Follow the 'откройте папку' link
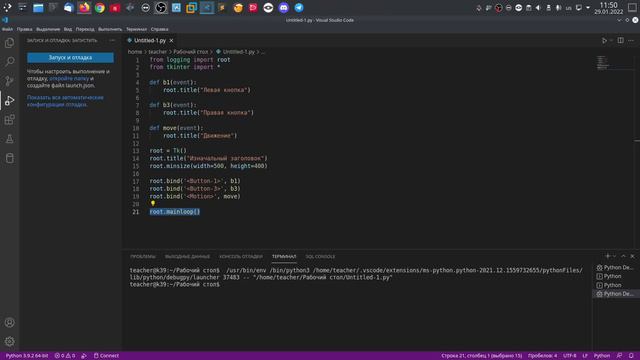This screenshot has height=360, width=640. pos(69,78)
